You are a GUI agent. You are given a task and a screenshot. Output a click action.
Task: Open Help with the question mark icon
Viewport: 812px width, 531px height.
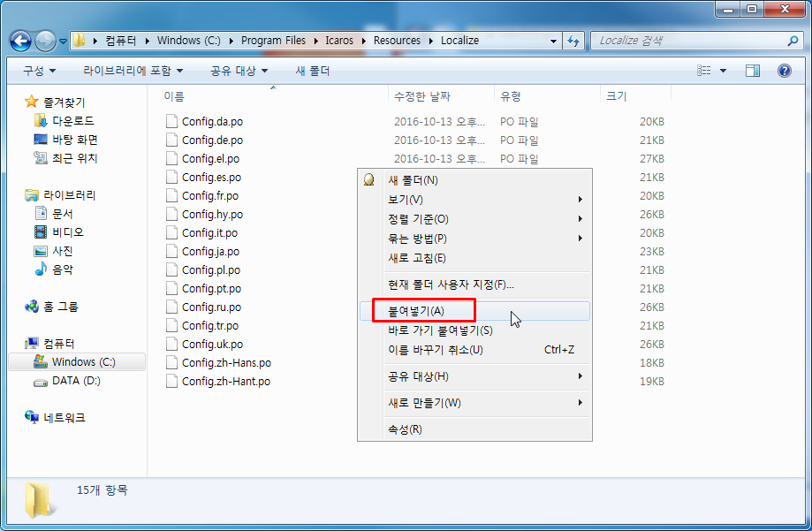(x=784, y=71)
